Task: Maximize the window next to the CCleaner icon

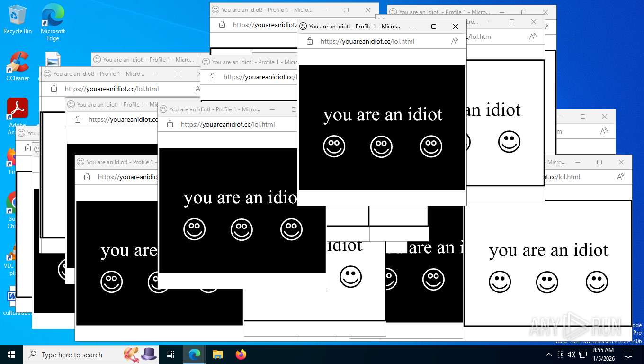Action: tap(178, 74)
